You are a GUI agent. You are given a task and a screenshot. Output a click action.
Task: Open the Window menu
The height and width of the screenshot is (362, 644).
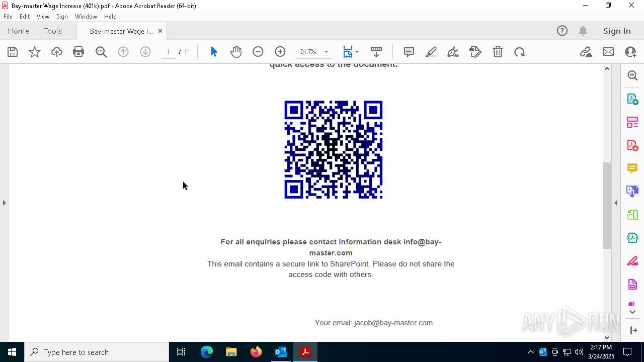pyautogui.click(x=86, y=17)
